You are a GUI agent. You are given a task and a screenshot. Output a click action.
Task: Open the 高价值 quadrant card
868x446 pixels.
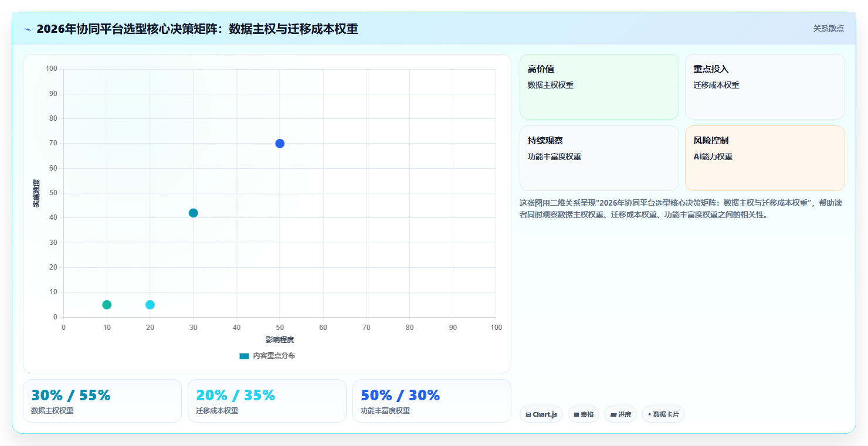(x=599, y=87)
